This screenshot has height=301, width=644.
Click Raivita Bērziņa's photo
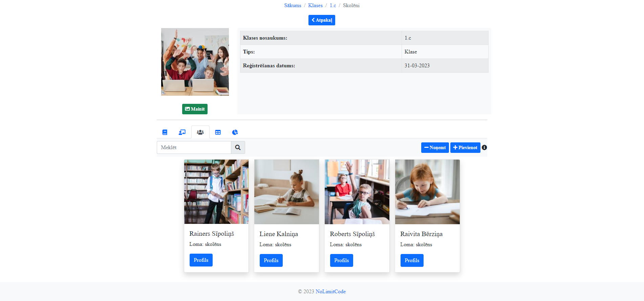[427, 192]
